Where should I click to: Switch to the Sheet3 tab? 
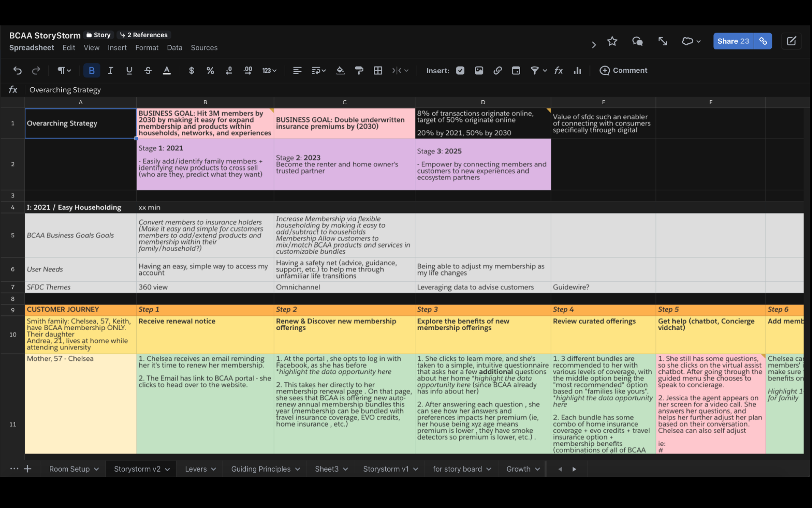pyautogui.click(x=326, y=469)
